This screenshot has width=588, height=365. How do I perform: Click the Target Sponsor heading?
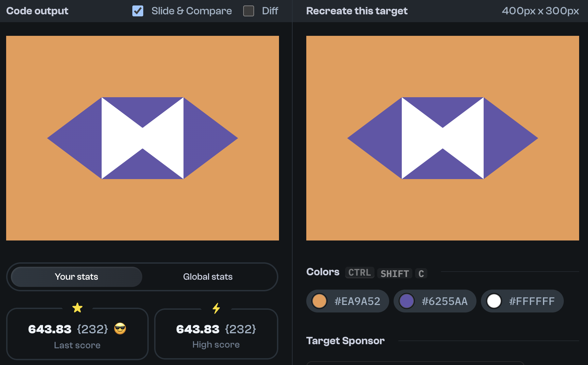click(345, 340)
